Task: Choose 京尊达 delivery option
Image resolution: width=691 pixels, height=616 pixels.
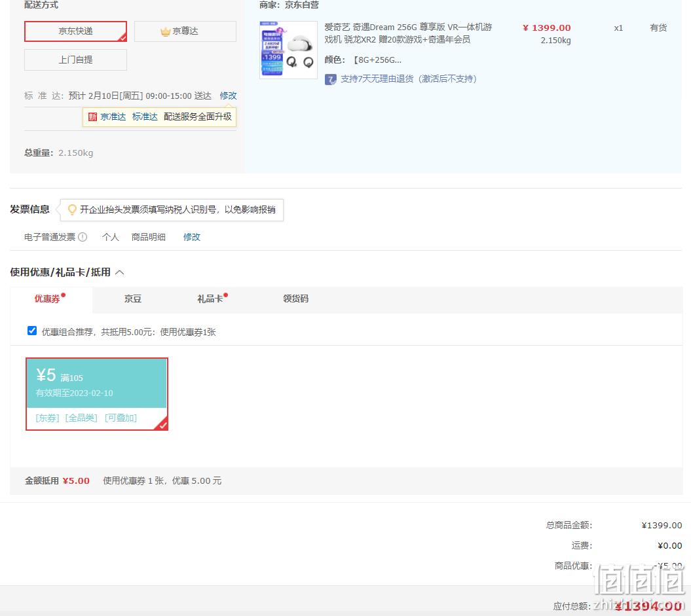Action: [185, 31]
